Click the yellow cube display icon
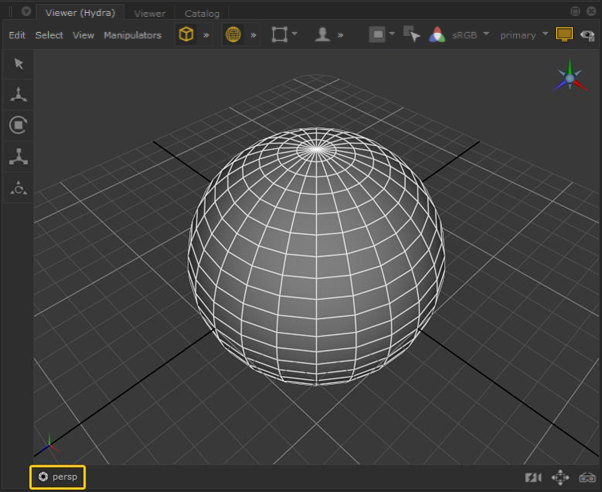 pos(186,35)
